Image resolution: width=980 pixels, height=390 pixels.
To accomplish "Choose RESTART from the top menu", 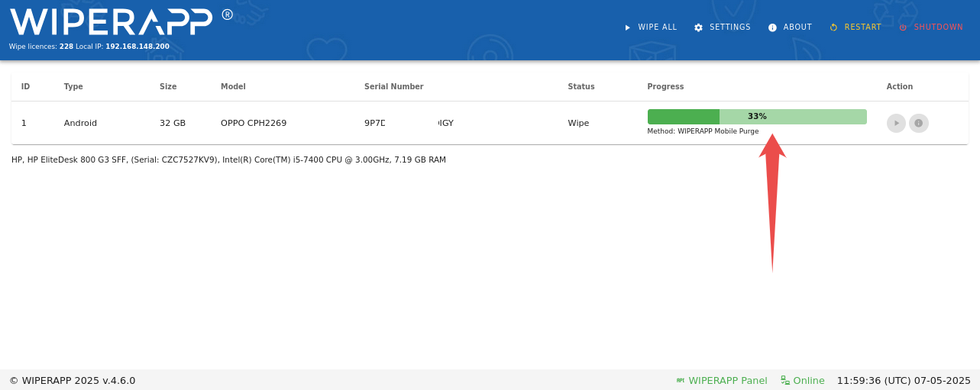I will point(863,27).
